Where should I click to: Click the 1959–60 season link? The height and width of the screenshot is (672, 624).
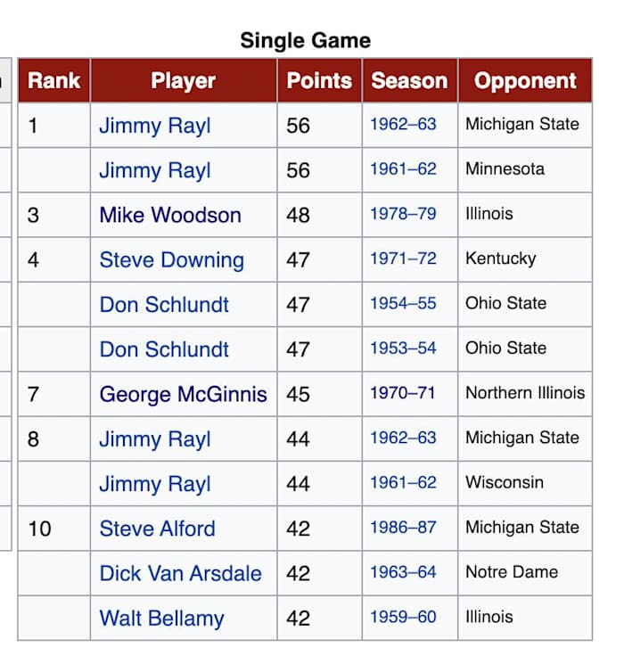(403, 617)
